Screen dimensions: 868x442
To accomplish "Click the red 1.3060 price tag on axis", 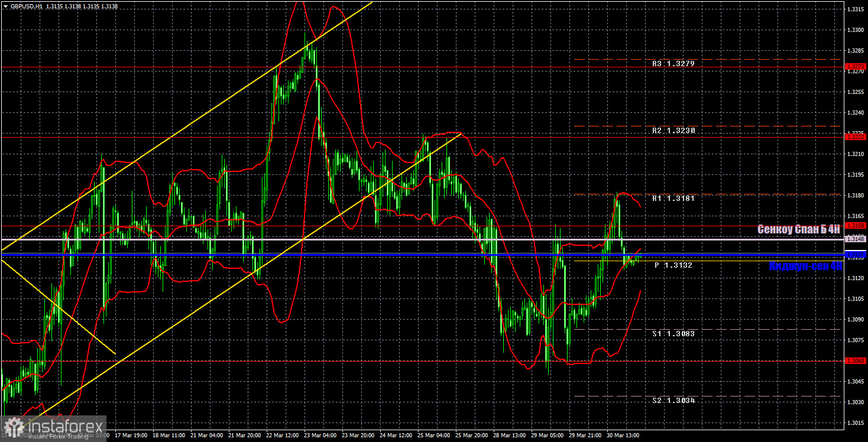I will pyautogui.click(x=856, y=360).
